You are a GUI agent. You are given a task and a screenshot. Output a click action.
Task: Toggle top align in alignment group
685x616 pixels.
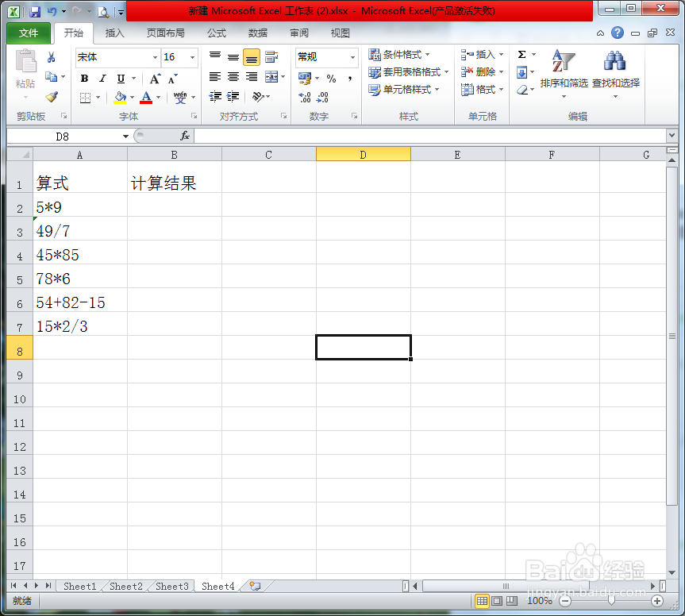[x=215, y=57]
